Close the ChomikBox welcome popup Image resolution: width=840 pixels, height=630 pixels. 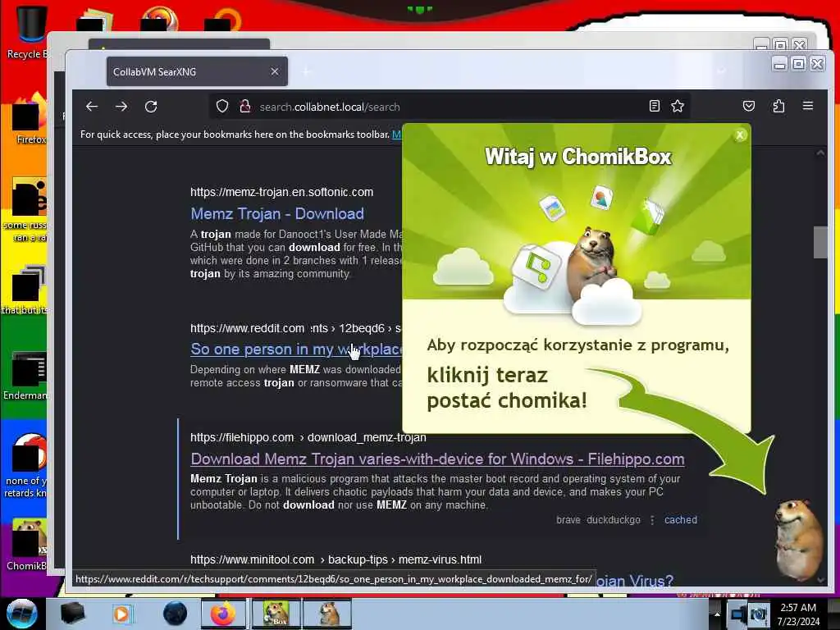pyautogui.click(x=740, y=135)
